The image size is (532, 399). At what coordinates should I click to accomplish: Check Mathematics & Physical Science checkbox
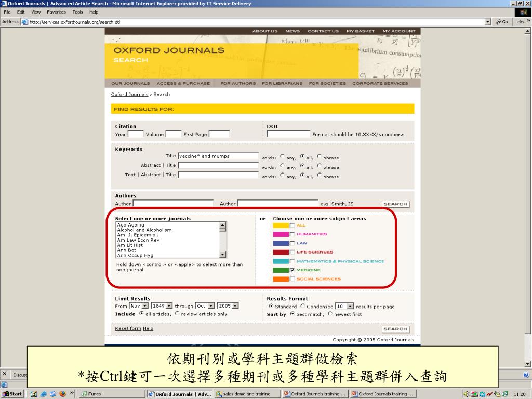click(292, 261)
